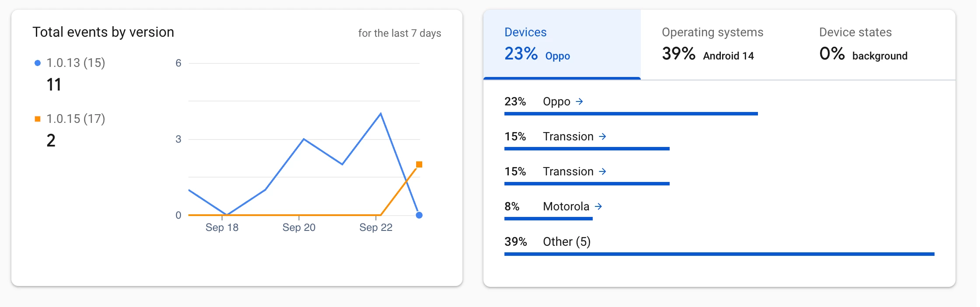Click the orange legend square for 1.0.15

[x=38, y=119]
